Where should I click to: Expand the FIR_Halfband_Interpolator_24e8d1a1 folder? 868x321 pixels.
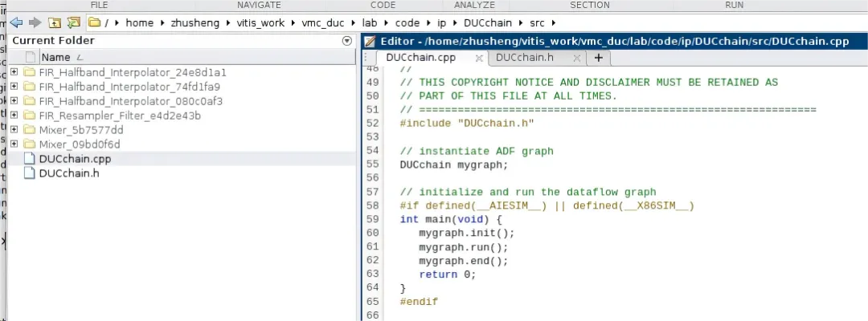click(x=14, y=72)
